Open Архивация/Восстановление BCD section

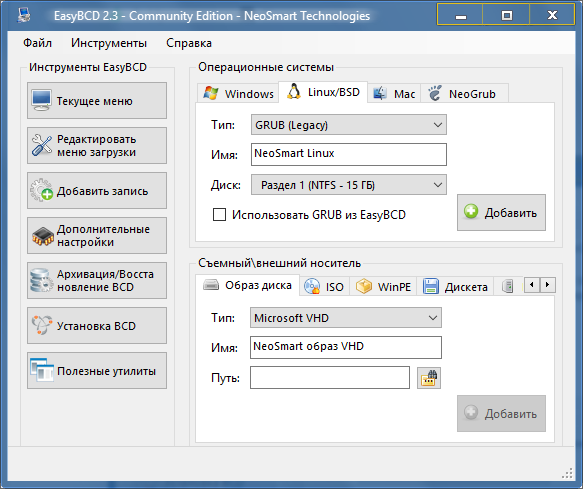(x=97, y=281)
